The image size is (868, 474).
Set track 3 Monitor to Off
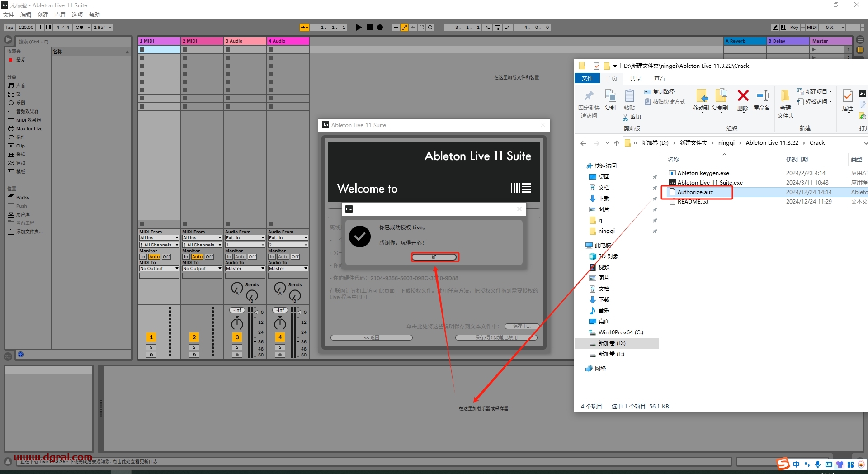(x=252, y=256)
